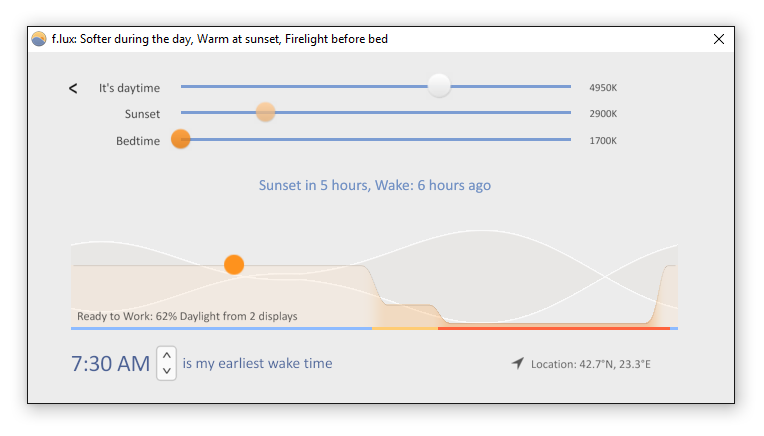
Task: Click the Sunset slider thumb at 2900K
Action: (x=266, y=112)
